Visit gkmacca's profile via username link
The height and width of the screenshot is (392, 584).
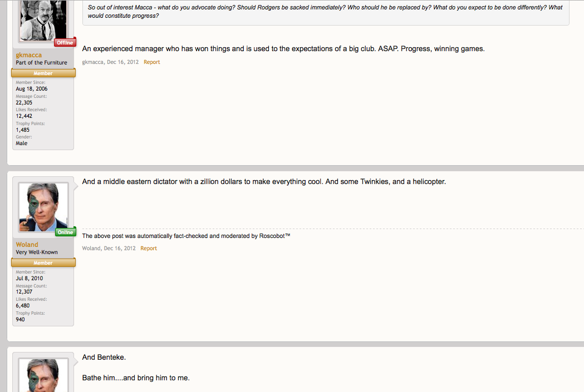point(29,55)
